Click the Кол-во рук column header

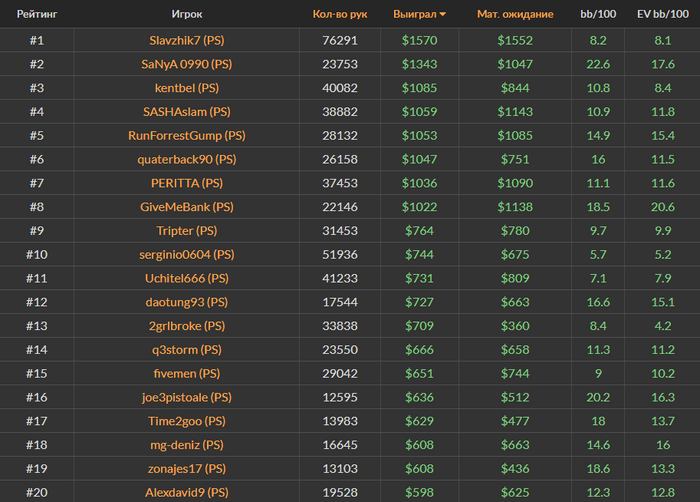coord(340,15)
